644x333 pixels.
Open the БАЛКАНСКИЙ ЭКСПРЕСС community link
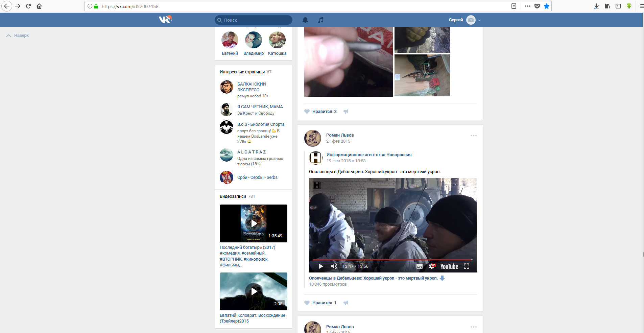(252, 87)
